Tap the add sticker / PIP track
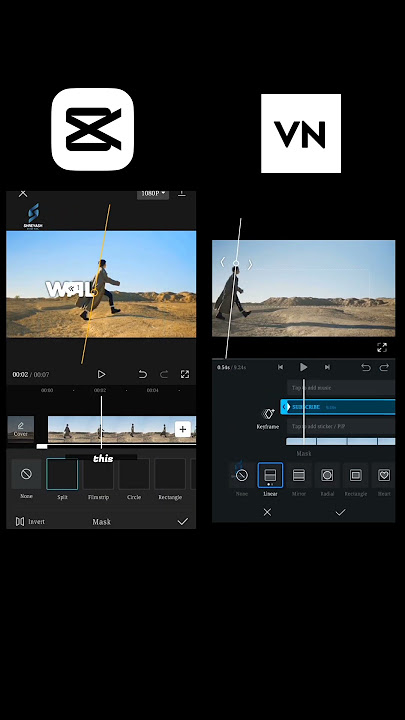This screenshot has height=720, width=405. [341, 427]
